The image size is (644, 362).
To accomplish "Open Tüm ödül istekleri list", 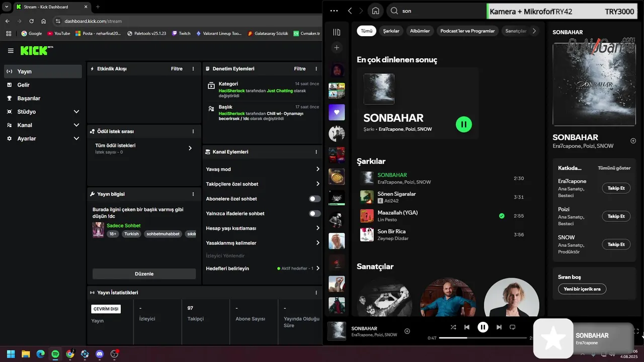I will point(144,148).
